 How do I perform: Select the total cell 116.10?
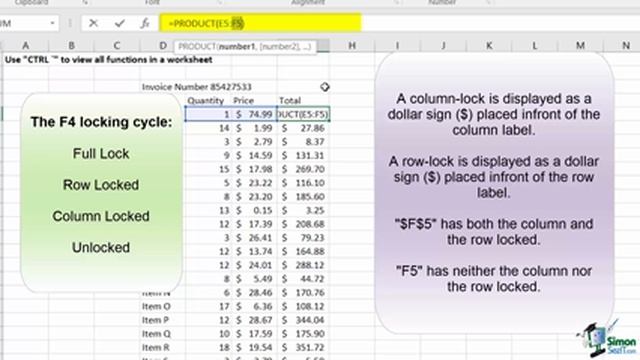(303, 183)
